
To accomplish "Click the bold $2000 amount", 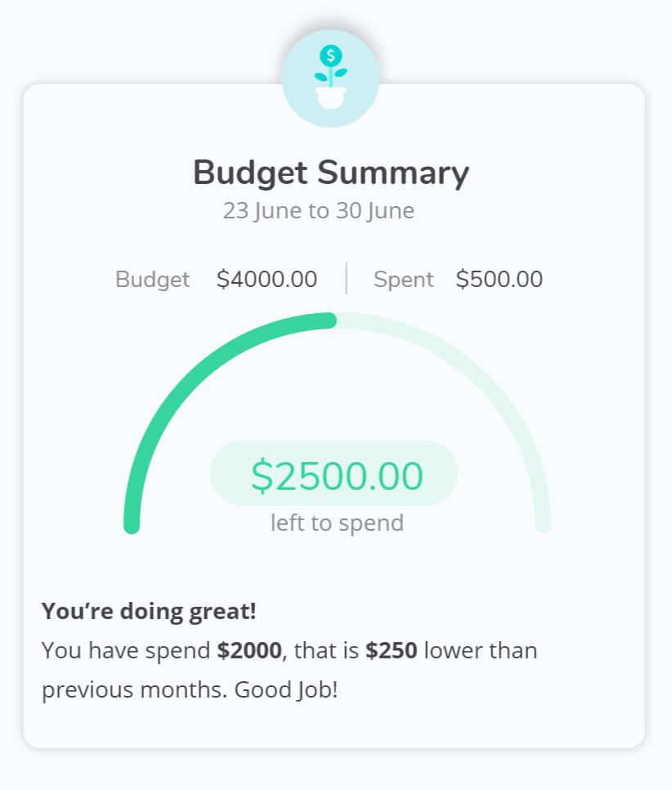I will (249, 651).
